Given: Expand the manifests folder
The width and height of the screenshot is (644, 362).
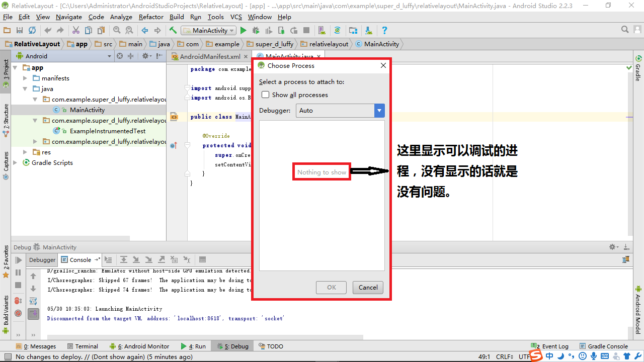Looking at the screenshot, I should [25, 78].
